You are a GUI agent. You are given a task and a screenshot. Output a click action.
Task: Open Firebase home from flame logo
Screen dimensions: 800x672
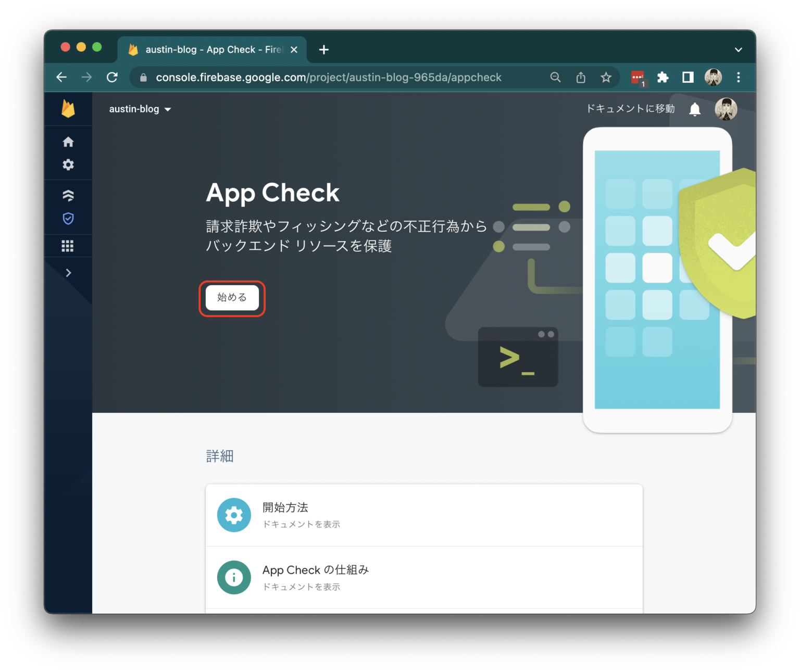point(68,109)
